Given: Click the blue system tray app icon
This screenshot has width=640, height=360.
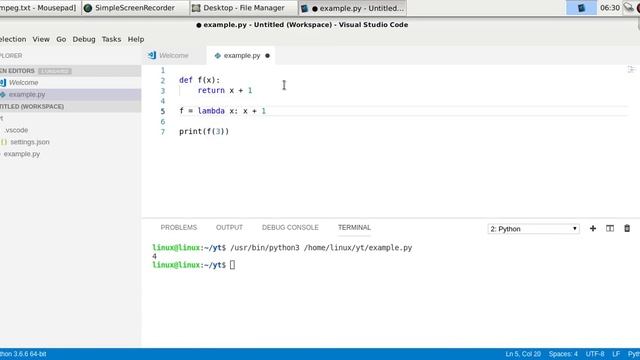Looking at the screenshot, I should 581,8.
